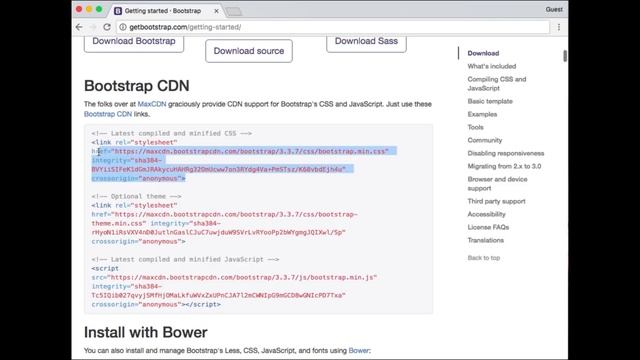Follow the Bower link
This screenshot has height=360, width=640.
tap(358, 350)
